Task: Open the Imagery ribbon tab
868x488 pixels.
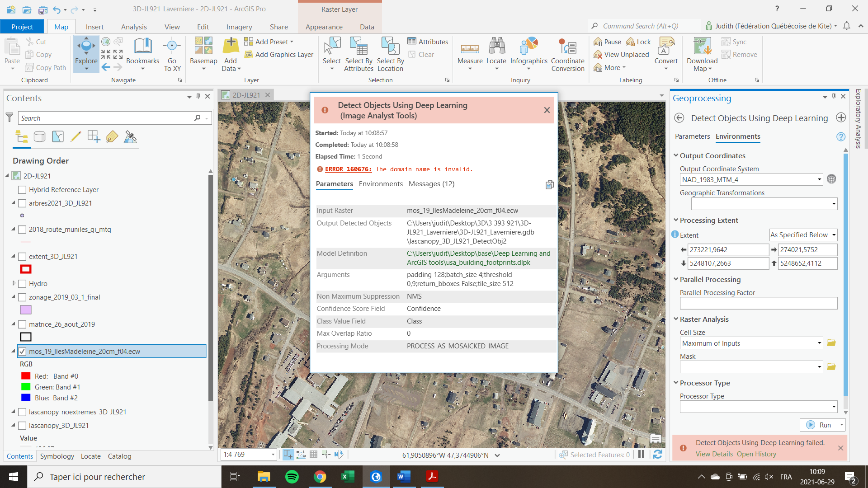Action: tap(239, 27)
